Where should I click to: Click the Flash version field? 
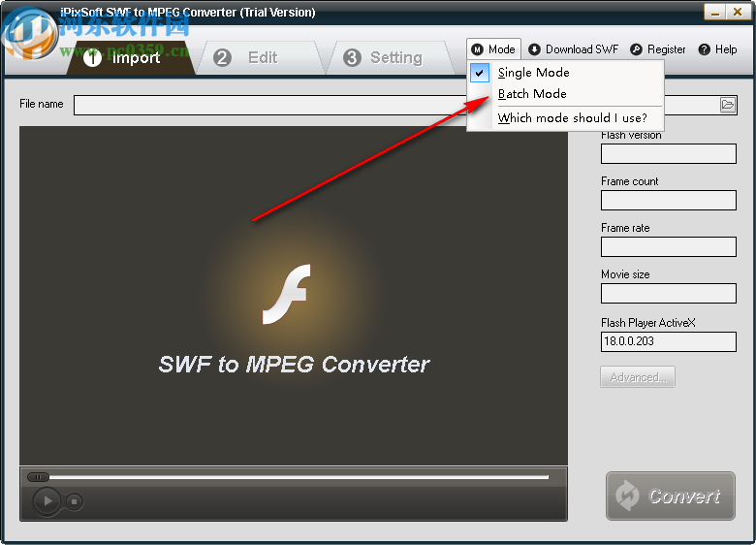[668, 154]
